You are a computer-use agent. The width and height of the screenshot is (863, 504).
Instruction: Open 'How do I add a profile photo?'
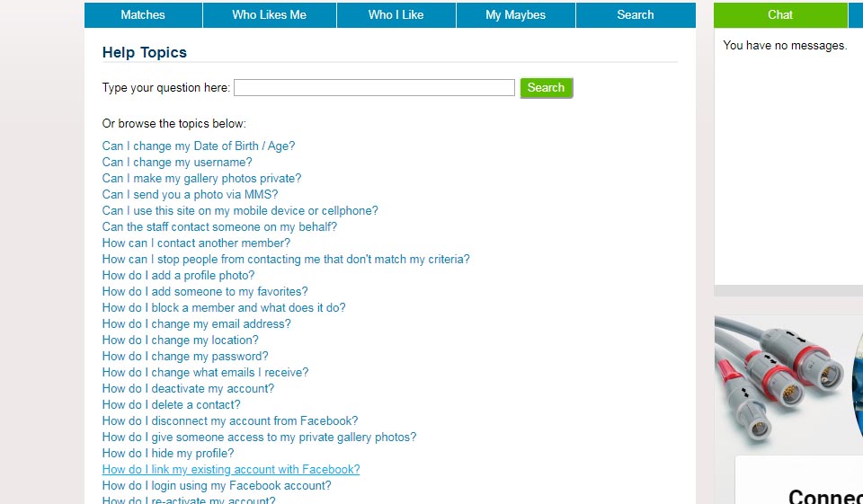click(x=178, y=276)
